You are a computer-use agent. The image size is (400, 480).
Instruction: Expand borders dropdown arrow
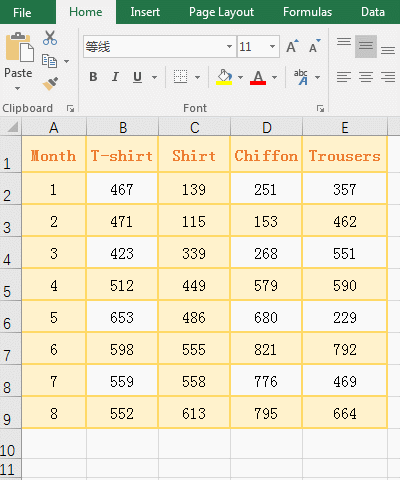point(197,77)
